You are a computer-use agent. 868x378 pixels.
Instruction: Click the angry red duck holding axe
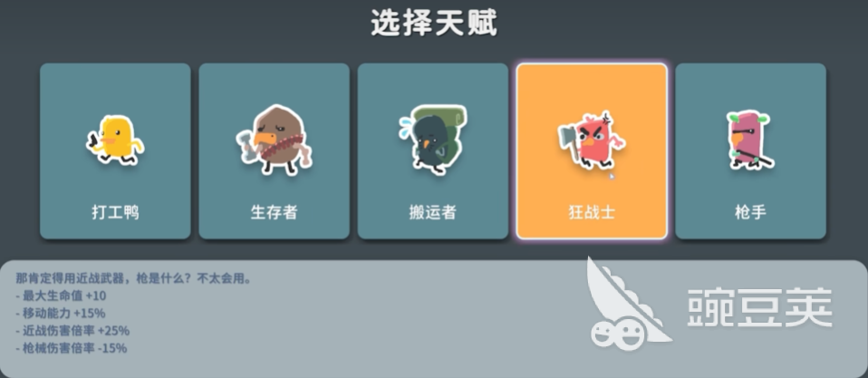[592, 140]
